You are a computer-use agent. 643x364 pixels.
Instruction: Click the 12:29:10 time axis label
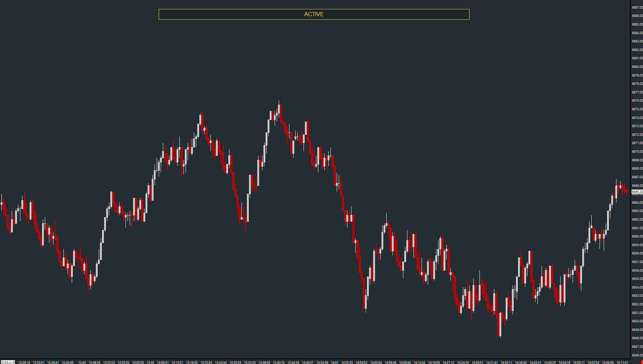click(24, 362)
